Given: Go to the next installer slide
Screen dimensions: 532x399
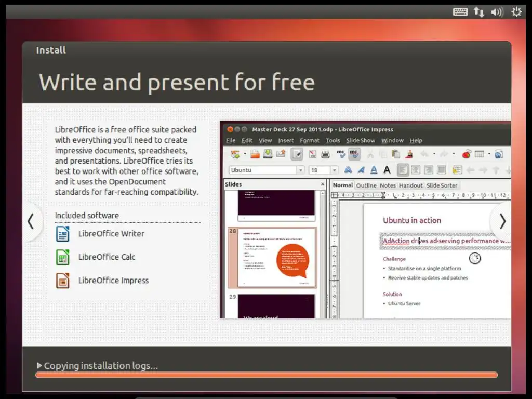Looking at the screenshot, I should [502, 221].
